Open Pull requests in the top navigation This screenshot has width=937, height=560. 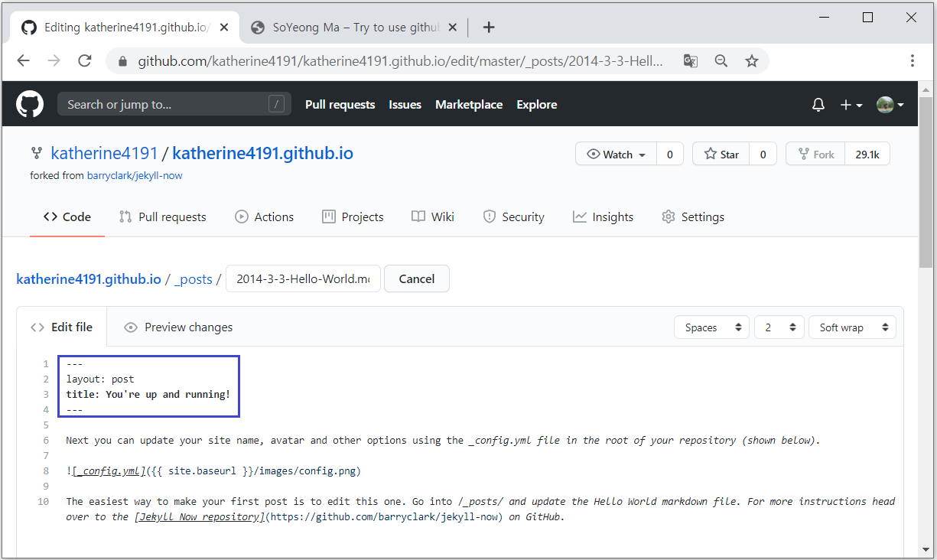340,105
